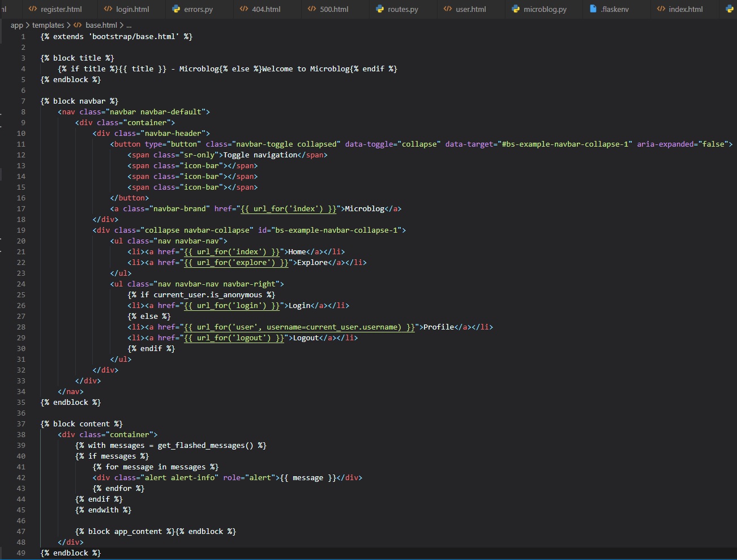The image size is (737, 560).
Task: Click the HTML icon on 404.html tab
Action: pyautogui.click(x=244, y=9)
